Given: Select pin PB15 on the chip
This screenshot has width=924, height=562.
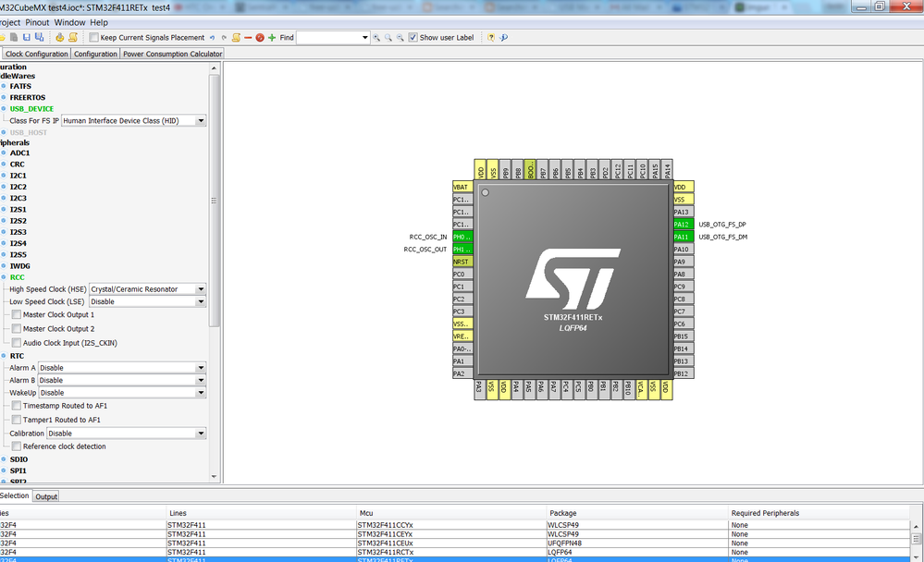Looking at the screenshot, I should (684, 336).
